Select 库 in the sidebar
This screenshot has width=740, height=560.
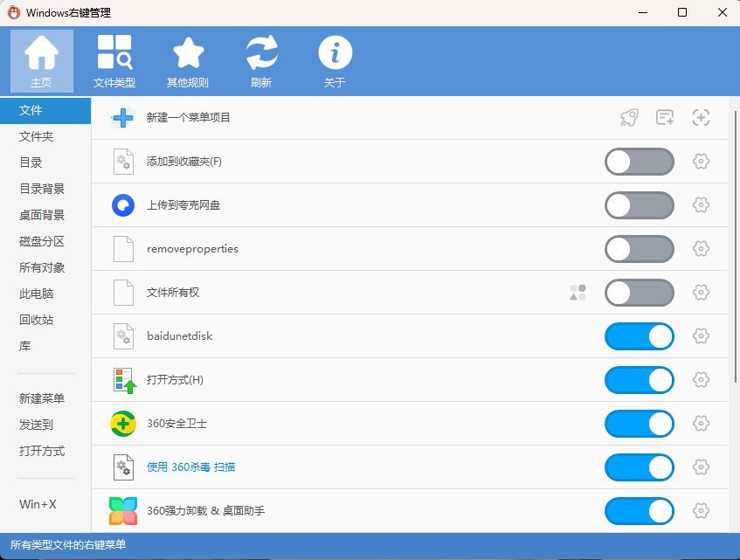tap(45, 346)
